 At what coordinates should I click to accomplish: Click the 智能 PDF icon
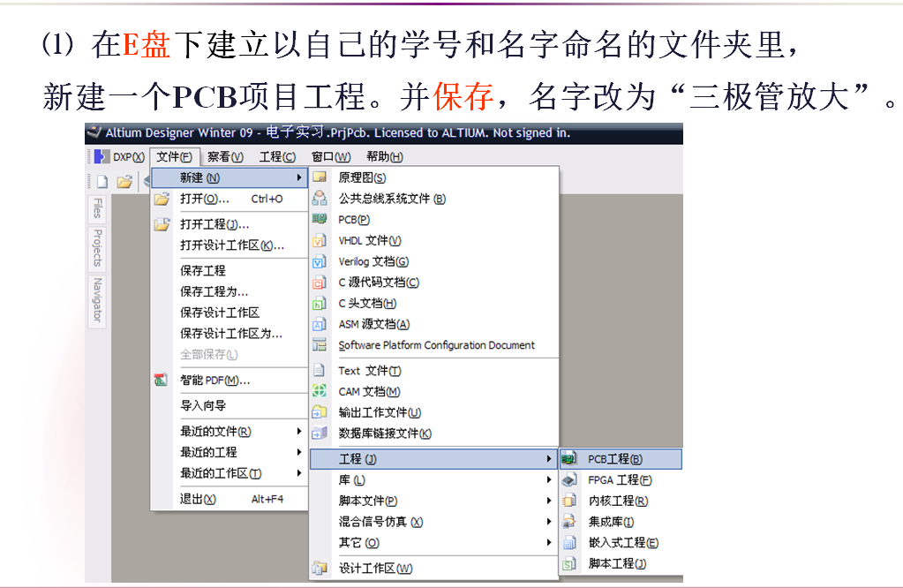(162, 380)
